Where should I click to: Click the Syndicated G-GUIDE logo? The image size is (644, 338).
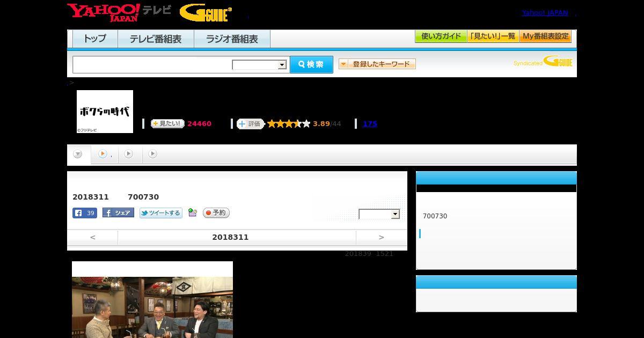click(543, 62)
